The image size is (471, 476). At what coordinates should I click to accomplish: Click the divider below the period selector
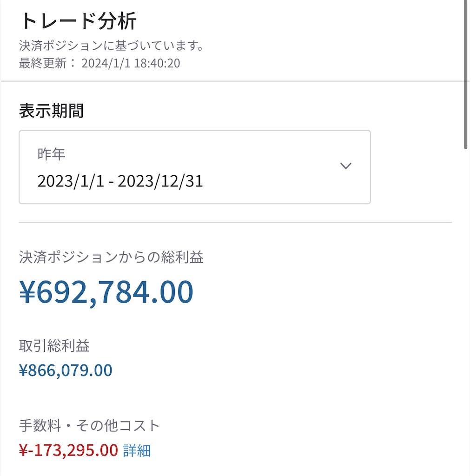[x=235, y=222]
